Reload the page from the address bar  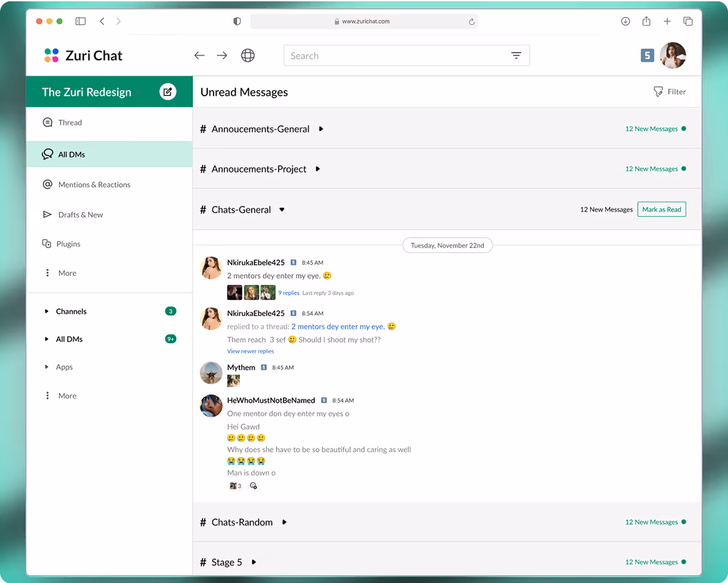click(471, 21)
